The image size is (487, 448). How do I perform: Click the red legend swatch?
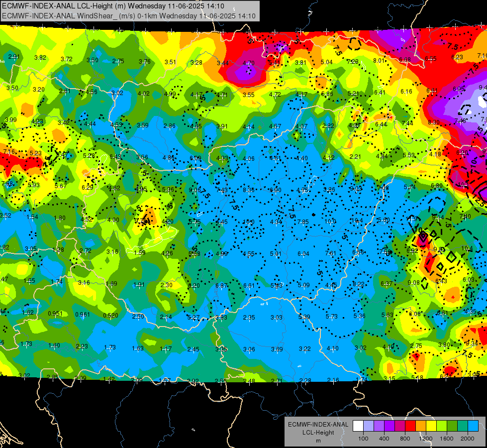point(410,426)
